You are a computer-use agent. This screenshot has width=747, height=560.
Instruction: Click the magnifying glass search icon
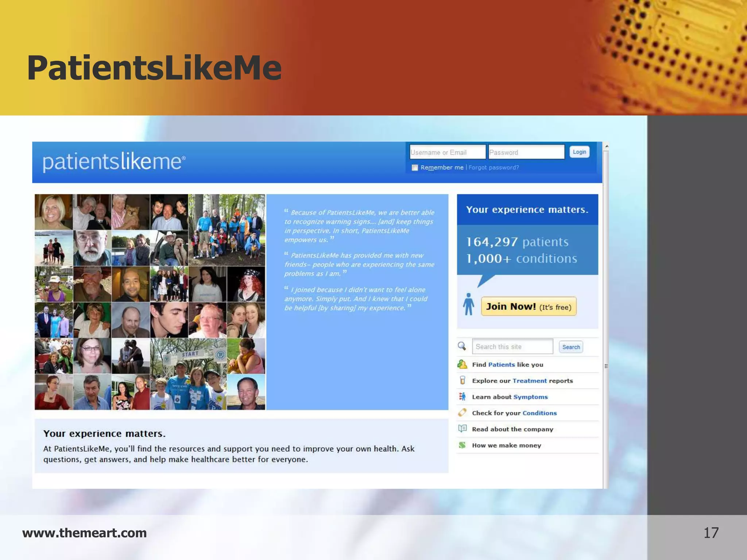[x=462, y=346]
